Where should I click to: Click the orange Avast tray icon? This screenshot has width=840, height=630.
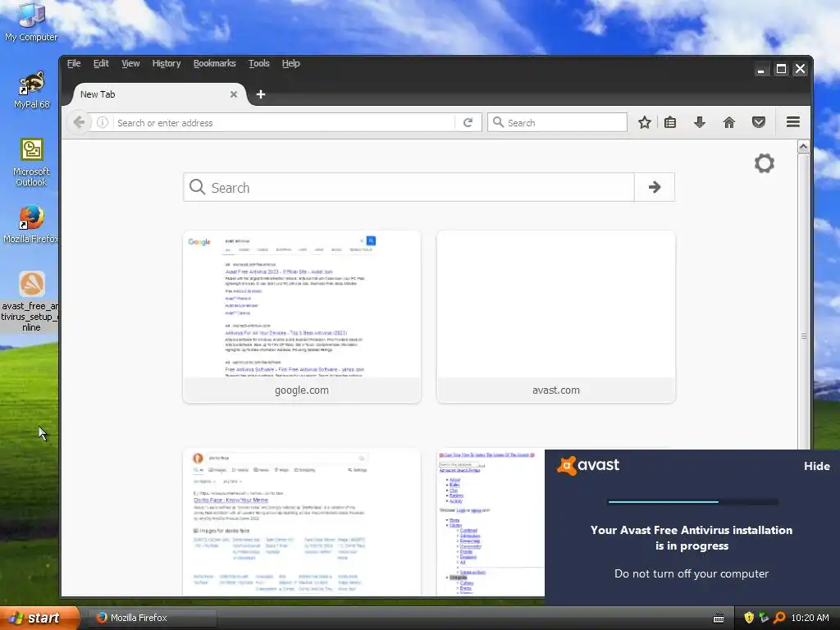click(779, 618)
